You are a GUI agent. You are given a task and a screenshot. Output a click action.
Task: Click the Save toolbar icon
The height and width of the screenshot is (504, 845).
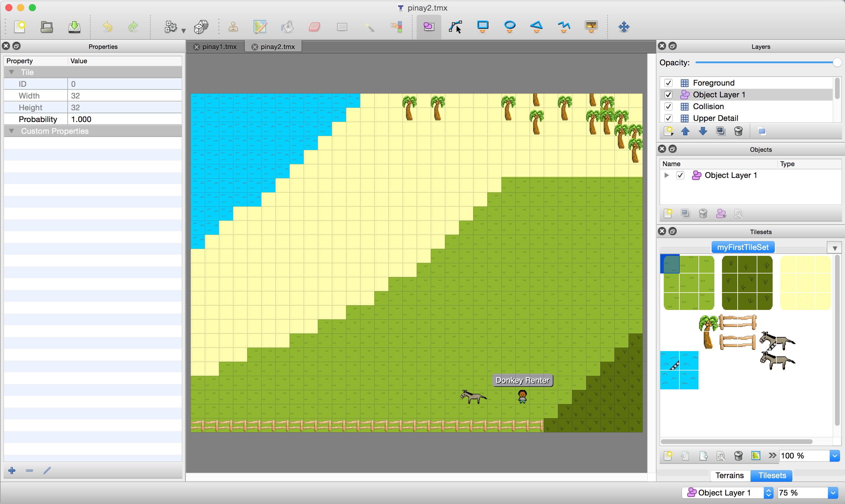pyautogui.click(x=74, y=26)
